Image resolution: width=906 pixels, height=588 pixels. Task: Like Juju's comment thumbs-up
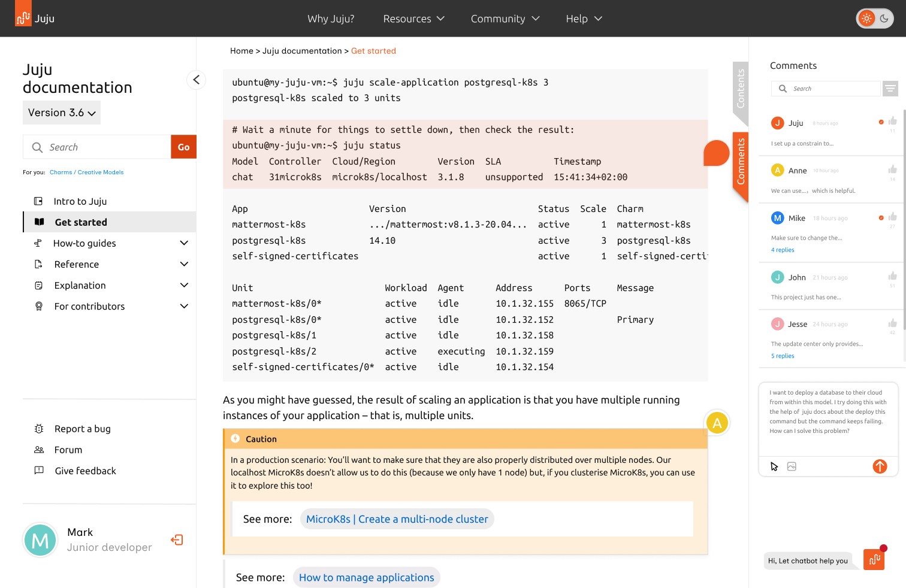(892, 122)
